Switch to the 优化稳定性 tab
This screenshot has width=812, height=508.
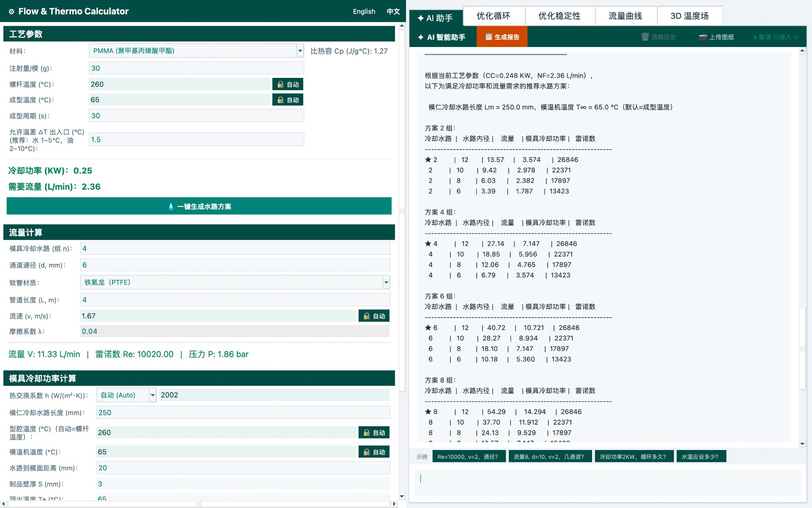560,16
